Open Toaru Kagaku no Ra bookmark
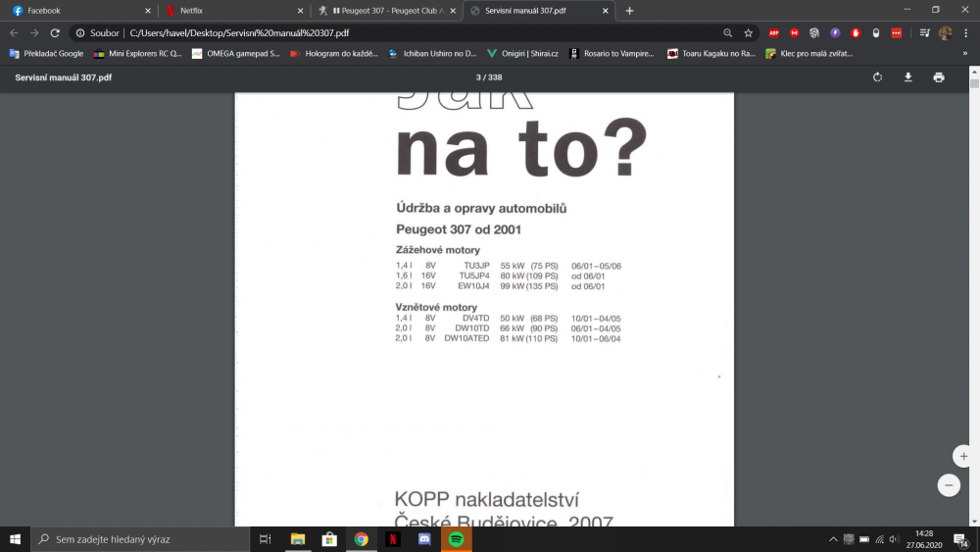 click(711, 54)
